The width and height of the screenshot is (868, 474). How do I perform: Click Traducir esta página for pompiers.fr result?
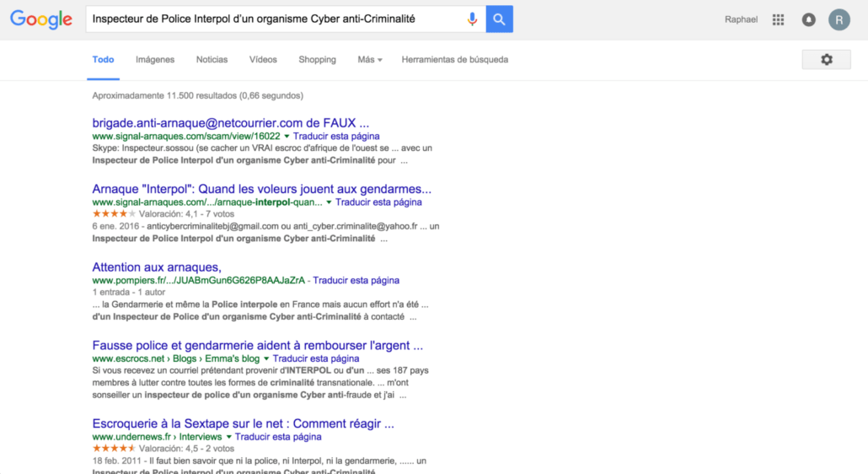tap(356, 281)
